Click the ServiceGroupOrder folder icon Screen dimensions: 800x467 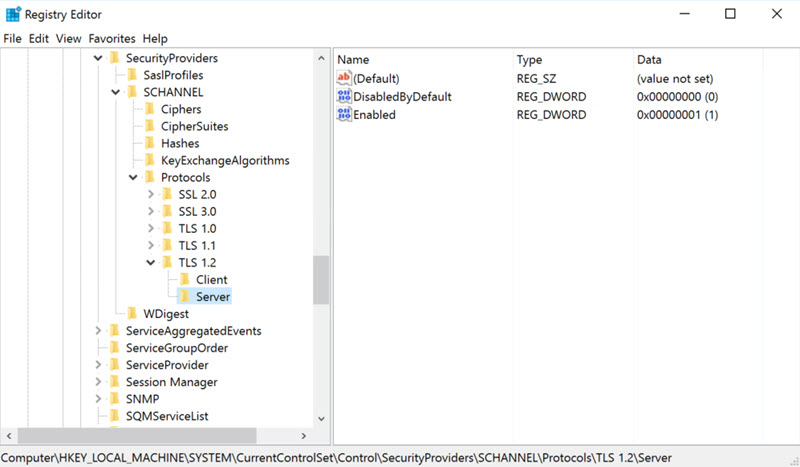(115, 348)
